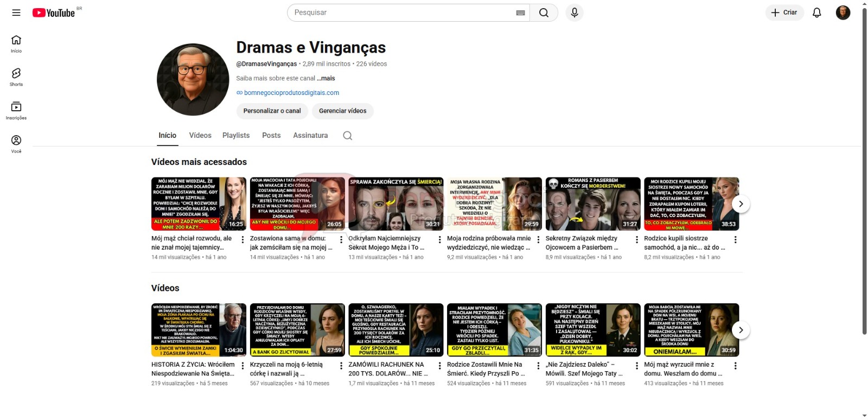868x420 pixels.
Task: Click the YouTube logo
Action: [54, 12]
